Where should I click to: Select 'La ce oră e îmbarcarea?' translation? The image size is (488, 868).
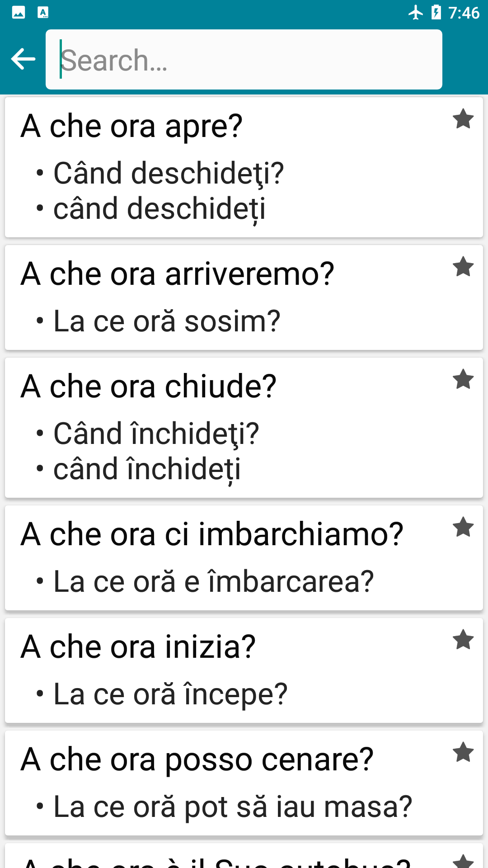(213, 581)
